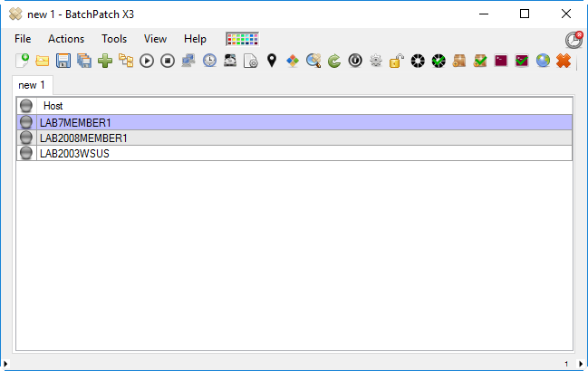Click the maroon console icon with green checkmark
This screenshot has width=588, height=371.
coord(522,61)
